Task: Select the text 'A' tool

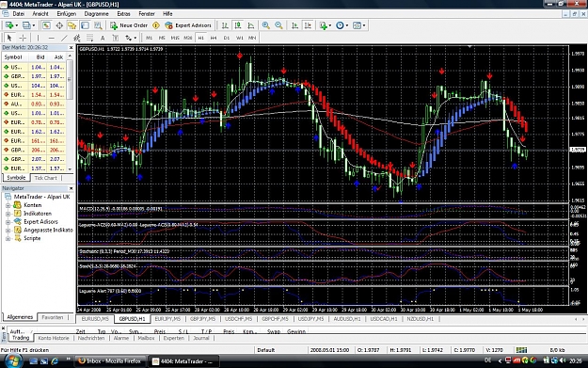Action: coord(103,38)
